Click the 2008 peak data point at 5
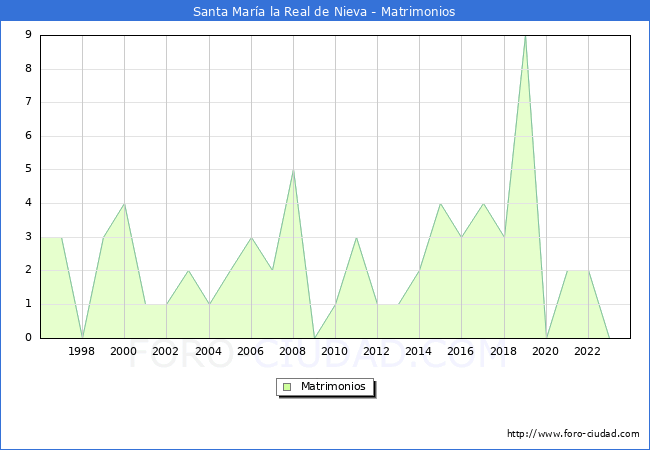The height and width of the screenshot is (450, 650). click(x=293, y=170)
